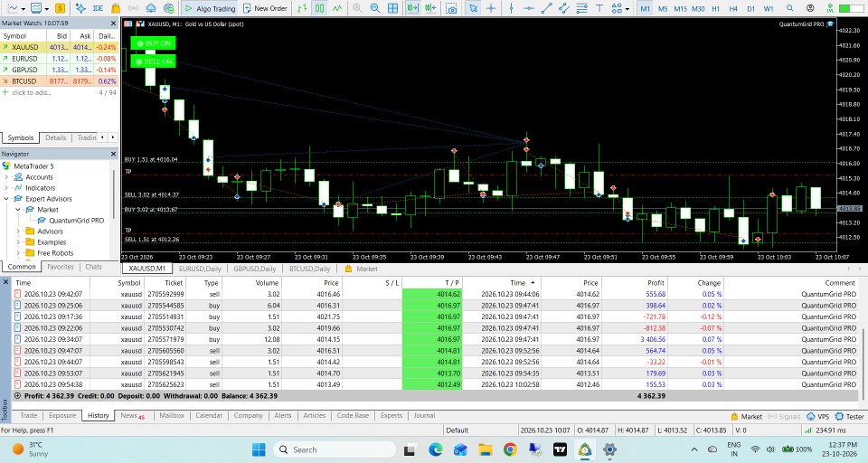Screen dimensions: 868x463
Task: Open File Explorer from taskbar
Action: tap(486, 449)
